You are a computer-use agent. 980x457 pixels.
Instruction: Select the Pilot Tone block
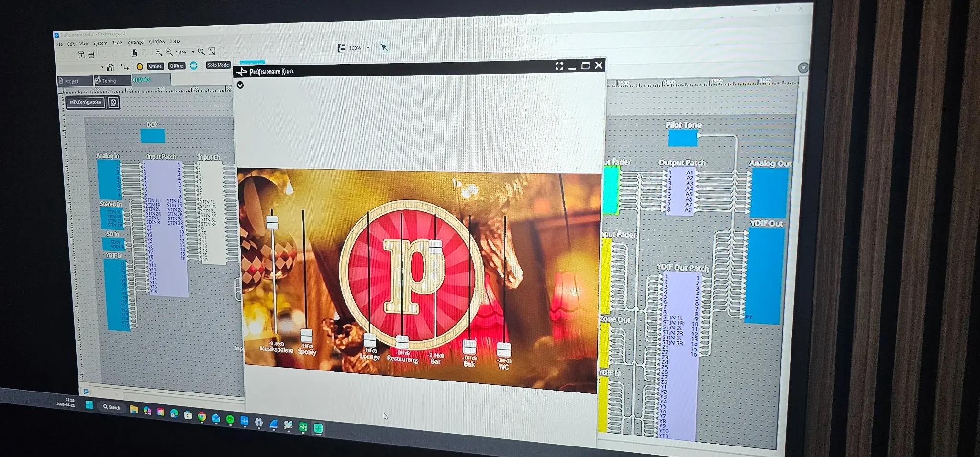click(x=682, y=138)
